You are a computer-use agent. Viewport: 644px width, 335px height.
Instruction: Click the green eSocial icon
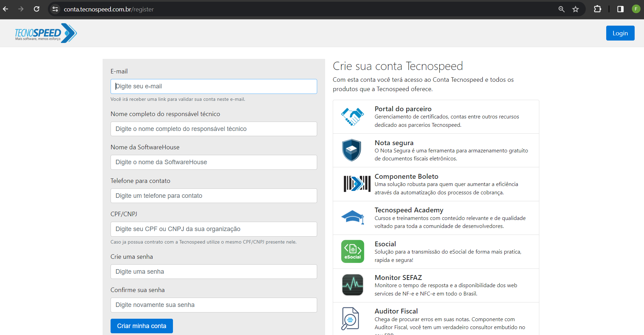pos(353,251)
